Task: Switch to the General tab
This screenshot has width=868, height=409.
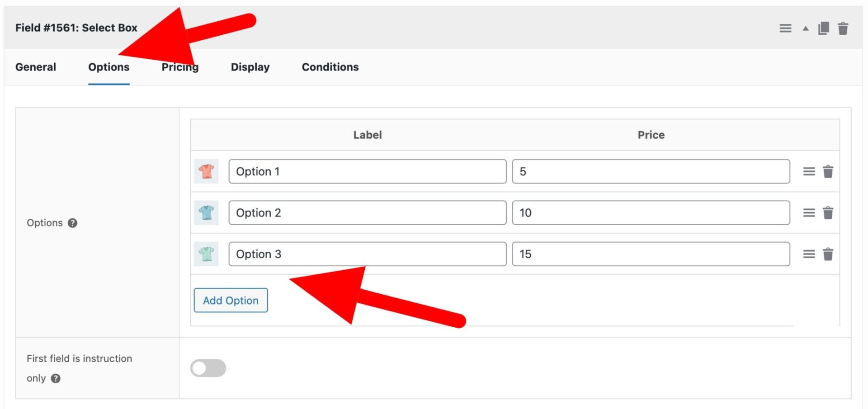Action: coord(36,67)
